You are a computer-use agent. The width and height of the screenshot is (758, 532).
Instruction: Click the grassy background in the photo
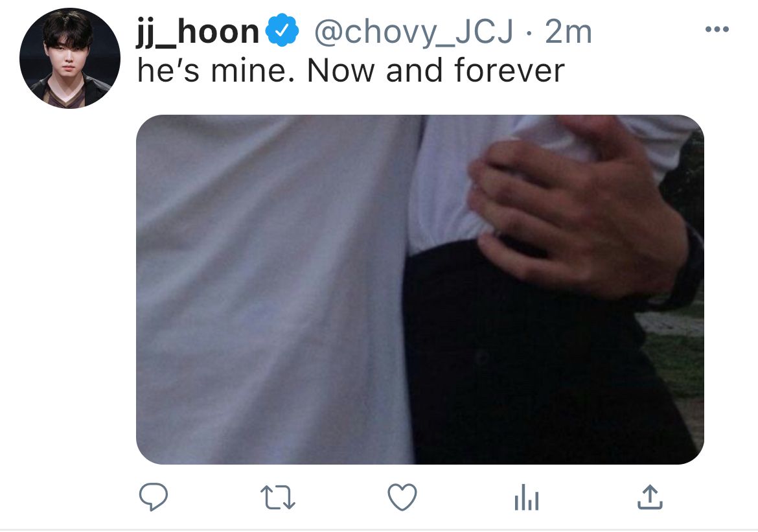pos(677,358)
